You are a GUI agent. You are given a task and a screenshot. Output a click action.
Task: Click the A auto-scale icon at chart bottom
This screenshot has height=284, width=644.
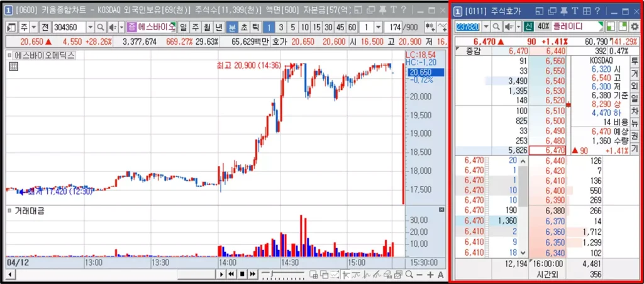441,275
